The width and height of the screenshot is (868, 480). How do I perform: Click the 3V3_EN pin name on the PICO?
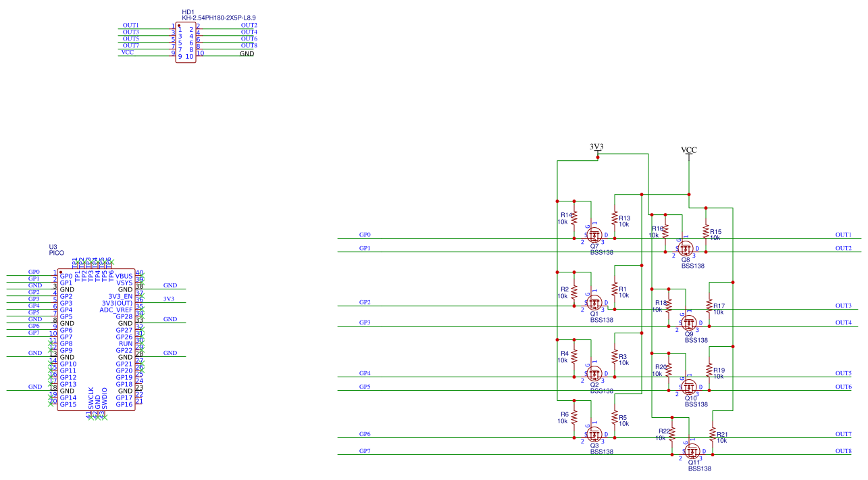tap(120, 296)
